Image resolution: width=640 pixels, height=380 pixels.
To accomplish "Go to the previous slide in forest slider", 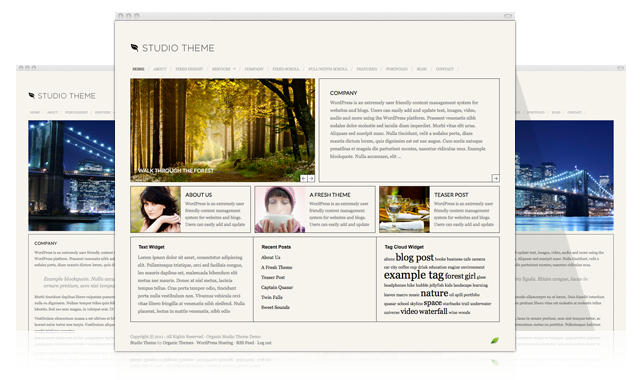I will [304, 178].
